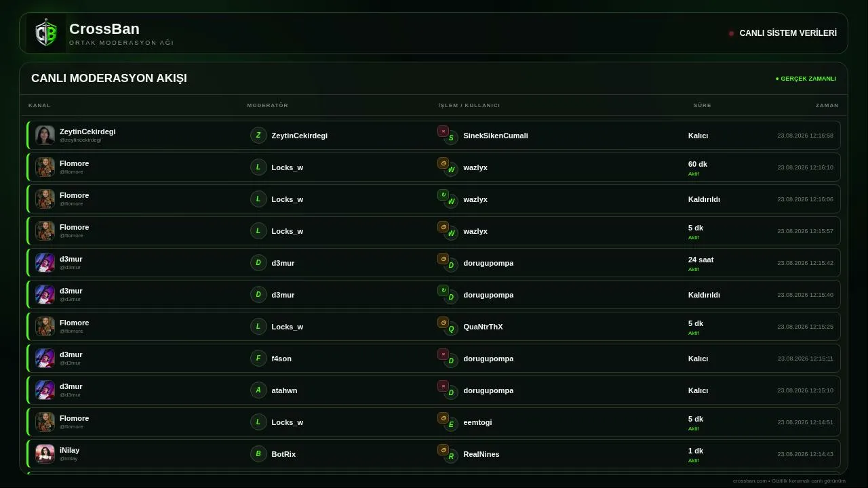Open the eemtogi user name
The width and height of the screenshot is (868, 488).
[x=477, y=422]
